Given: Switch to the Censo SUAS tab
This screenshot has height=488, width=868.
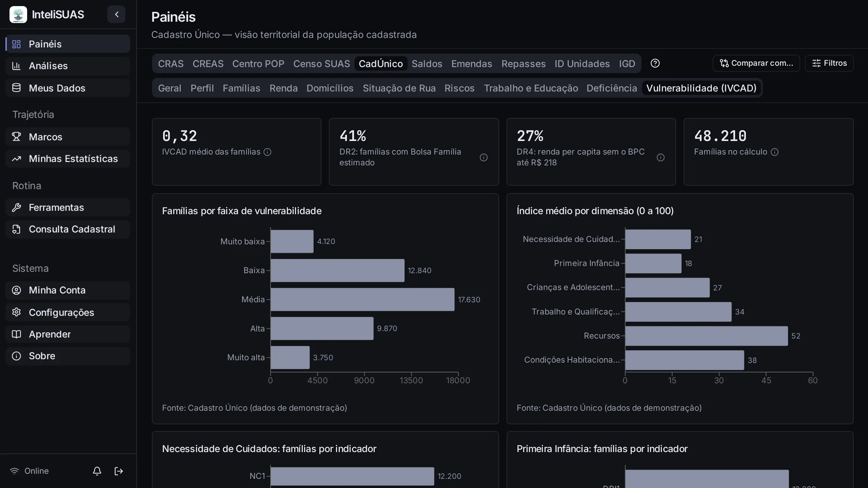Looking at the screenshot, I should (321, 64).
